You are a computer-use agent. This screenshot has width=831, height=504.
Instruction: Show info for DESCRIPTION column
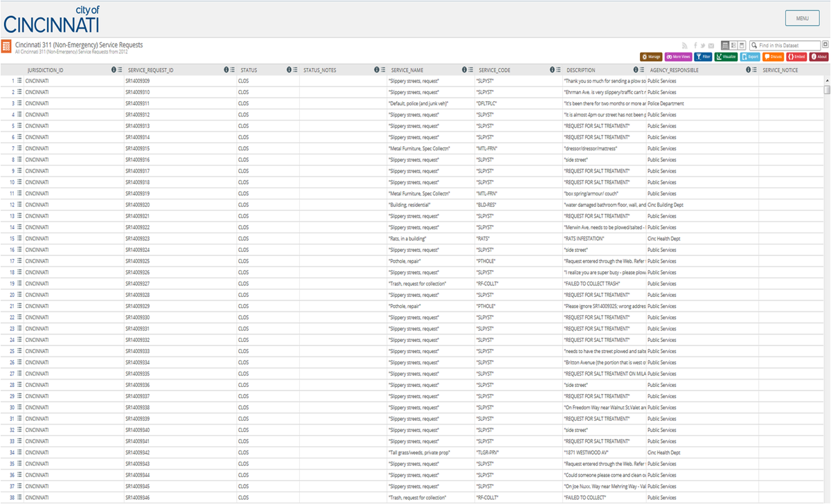pos(635,70)
